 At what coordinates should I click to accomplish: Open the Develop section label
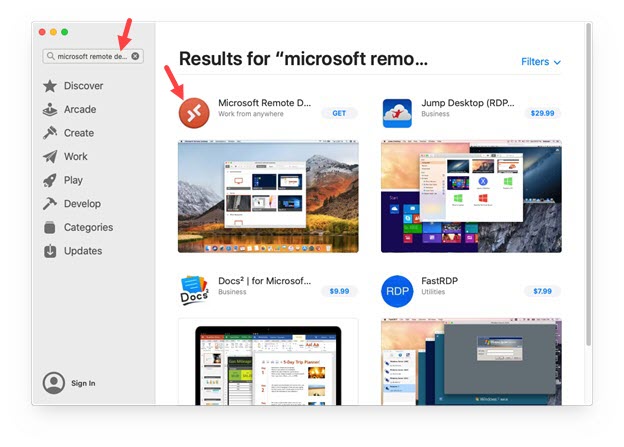82,203
